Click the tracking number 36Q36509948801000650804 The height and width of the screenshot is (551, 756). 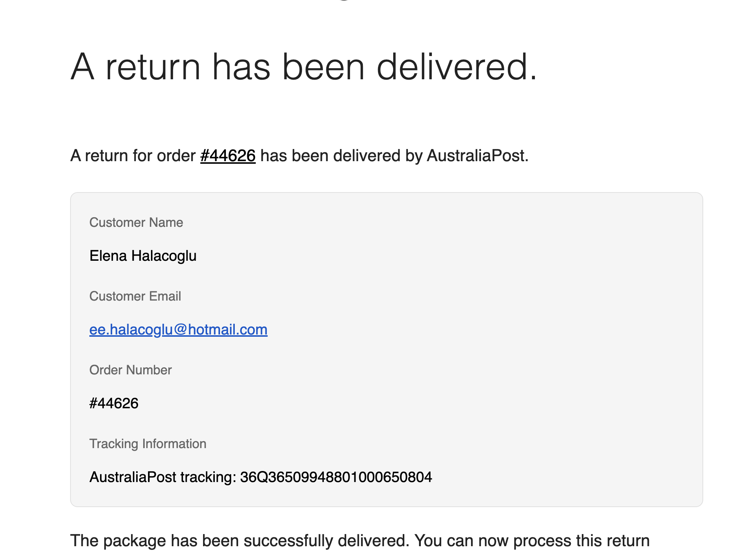coord(336,477)
